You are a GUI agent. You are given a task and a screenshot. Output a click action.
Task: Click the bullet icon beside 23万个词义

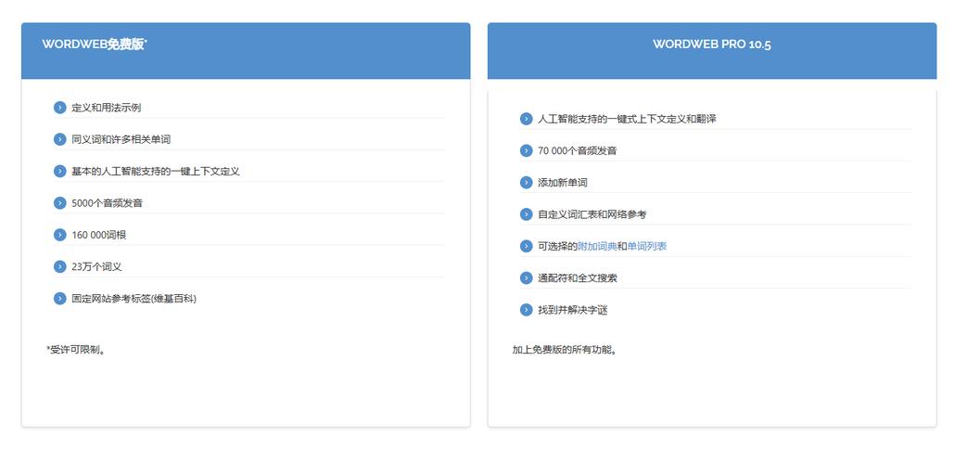pyautogui.click(x=60, y=267)
